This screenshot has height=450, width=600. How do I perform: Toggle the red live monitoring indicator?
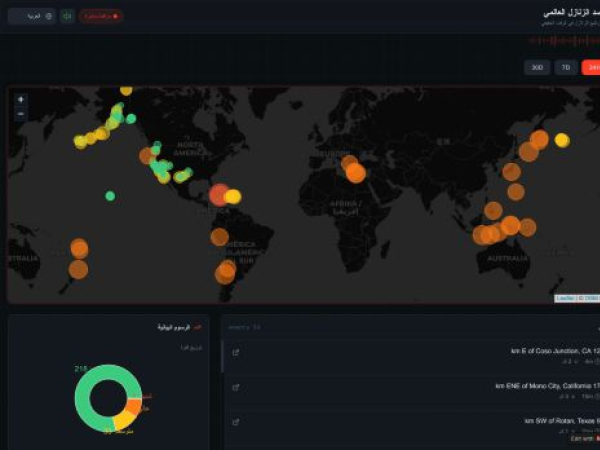click(102, 16)
